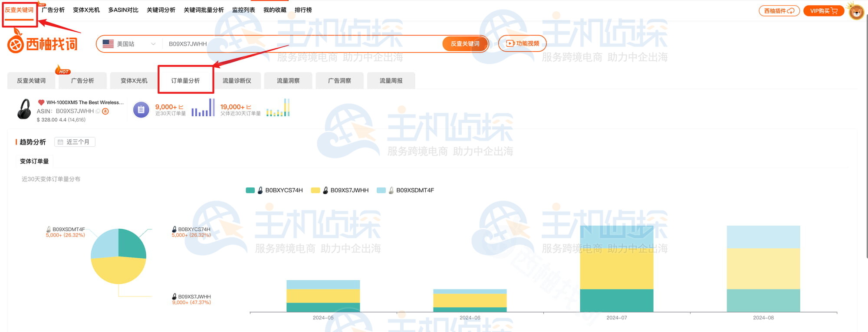Toggle the B0BXYCS74H teal legend swatch
Image resolution: width=868 pixels, height=332 pixels.
point(250,190)
